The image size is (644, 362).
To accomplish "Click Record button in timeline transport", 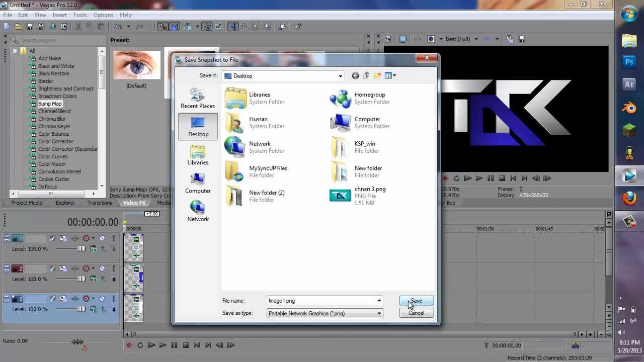I will click(x=129, y=345).
